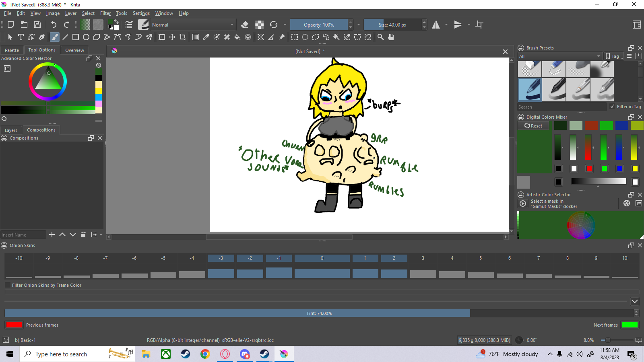Expand the onion skins options chevron
The height and width of the screenshot is (362, 644).
(x=635, y=301)
